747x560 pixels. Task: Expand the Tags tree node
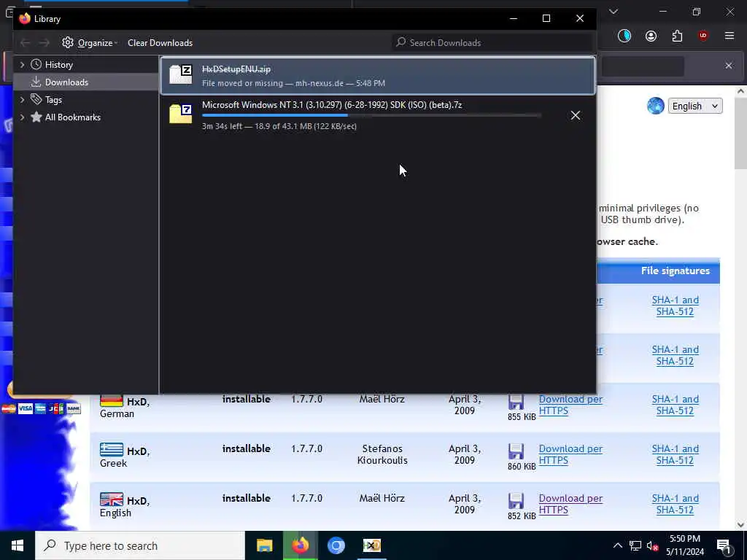[22, 99]
